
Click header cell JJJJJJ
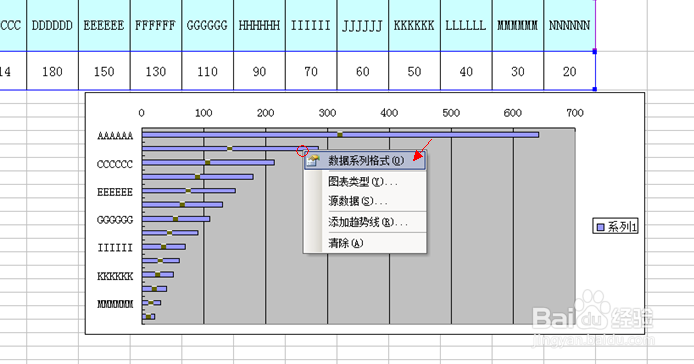(x=362, y=26)
